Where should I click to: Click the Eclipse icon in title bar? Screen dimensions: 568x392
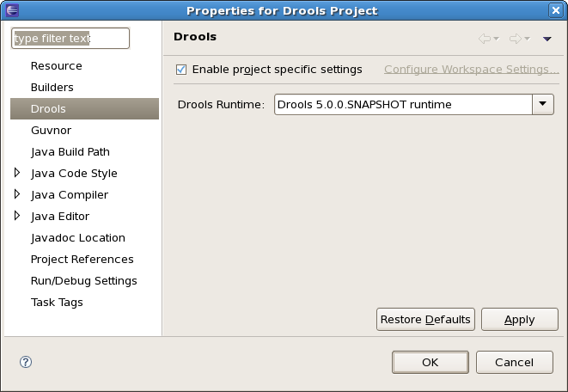tap(10, 10)
